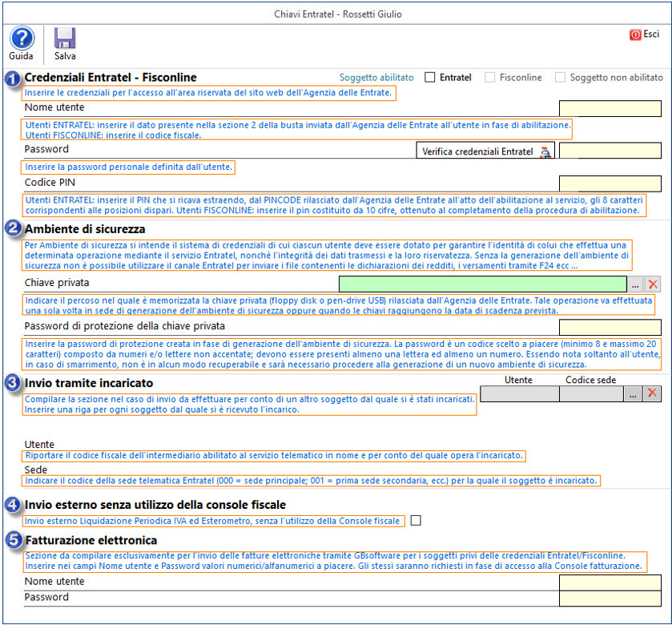Clear Chiave privata with the red X
The height and width of the screenshot is (625, 672).
(652, 284)
